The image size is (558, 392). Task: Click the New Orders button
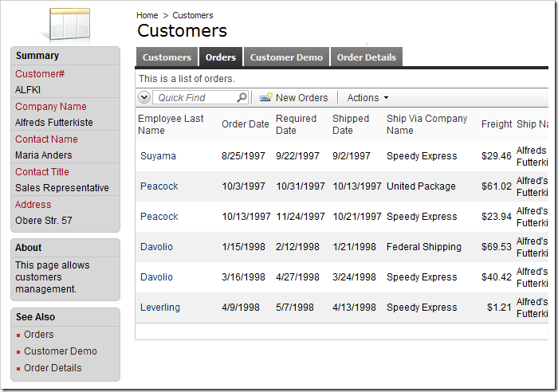301,98
